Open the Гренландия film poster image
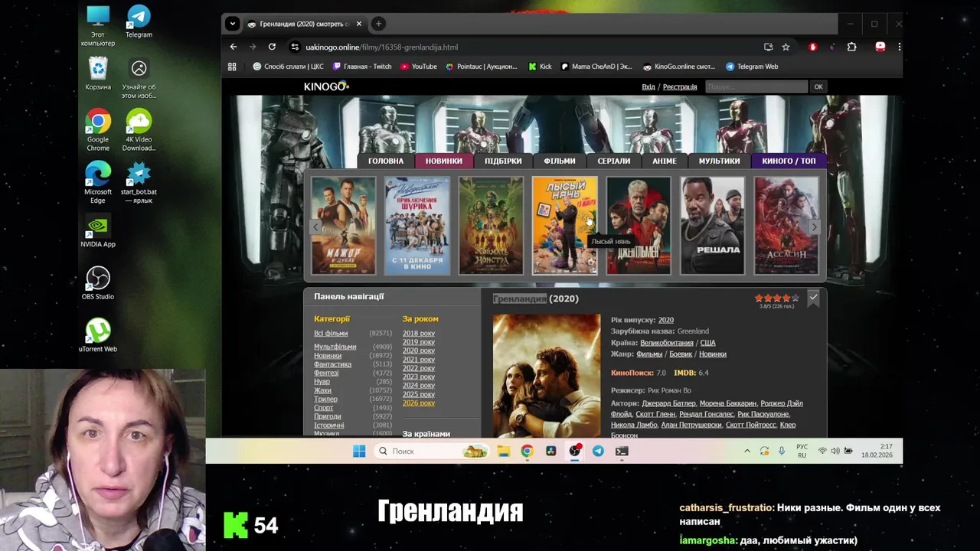980x551 pixels. coord(547,375)
